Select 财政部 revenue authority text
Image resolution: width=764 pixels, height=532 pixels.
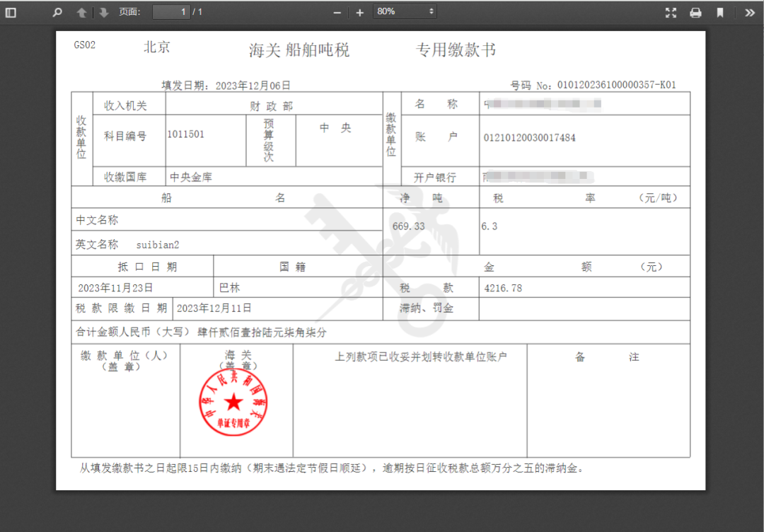[x=272, y=106]
